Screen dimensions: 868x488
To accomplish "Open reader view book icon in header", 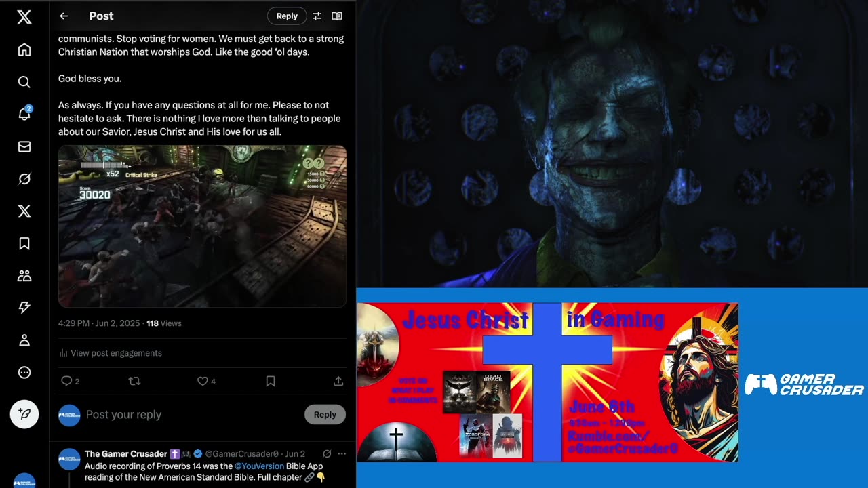I will 337,16.
